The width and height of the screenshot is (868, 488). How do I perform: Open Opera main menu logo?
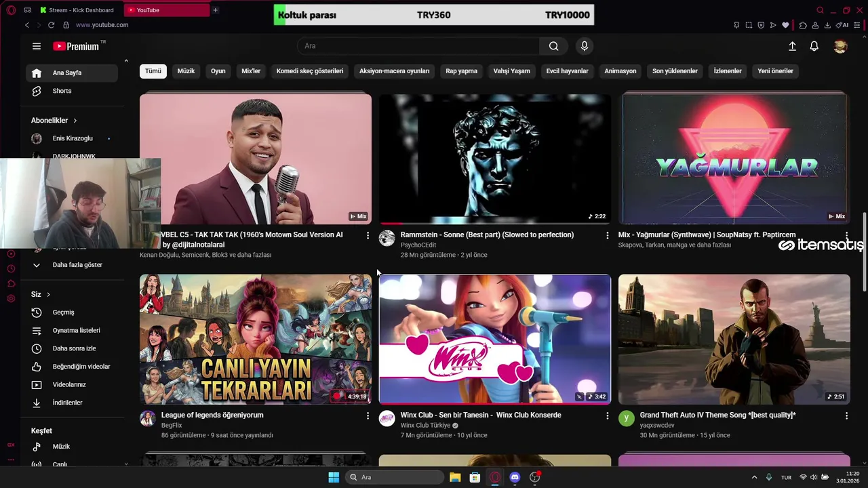click(11, 10)
